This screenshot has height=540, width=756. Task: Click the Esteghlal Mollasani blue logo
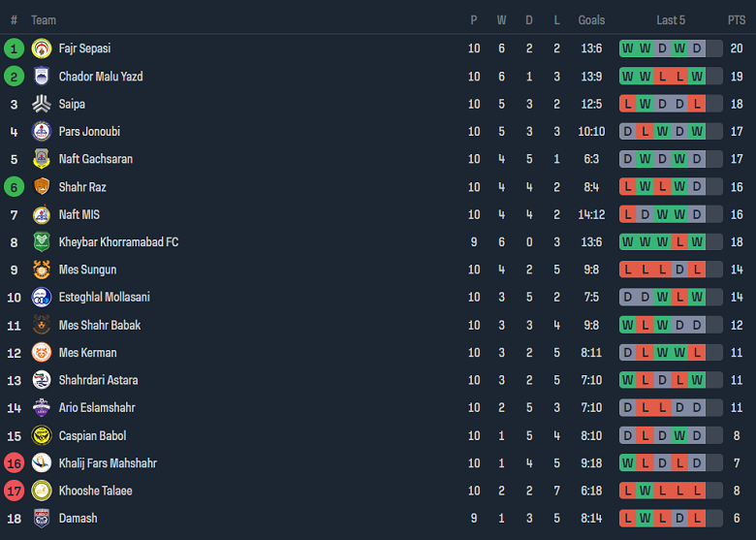coord(42,298)
